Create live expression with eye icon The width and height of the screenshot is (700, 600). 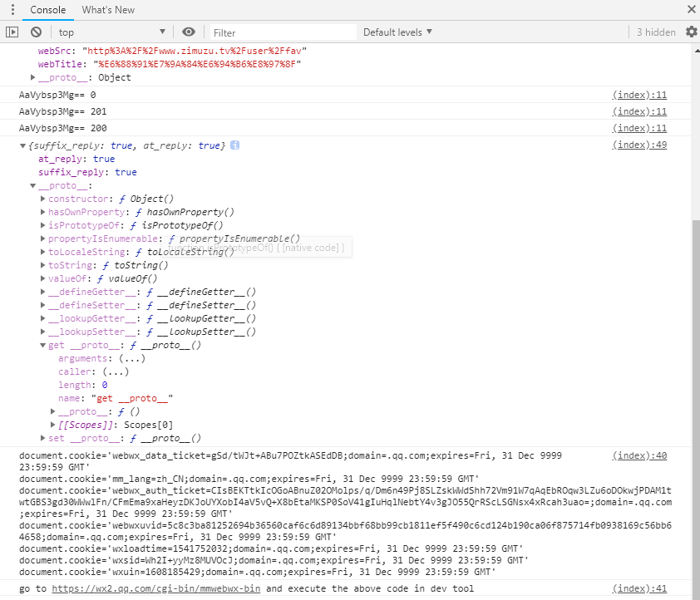pyautogui.click(x=189, y=32)
